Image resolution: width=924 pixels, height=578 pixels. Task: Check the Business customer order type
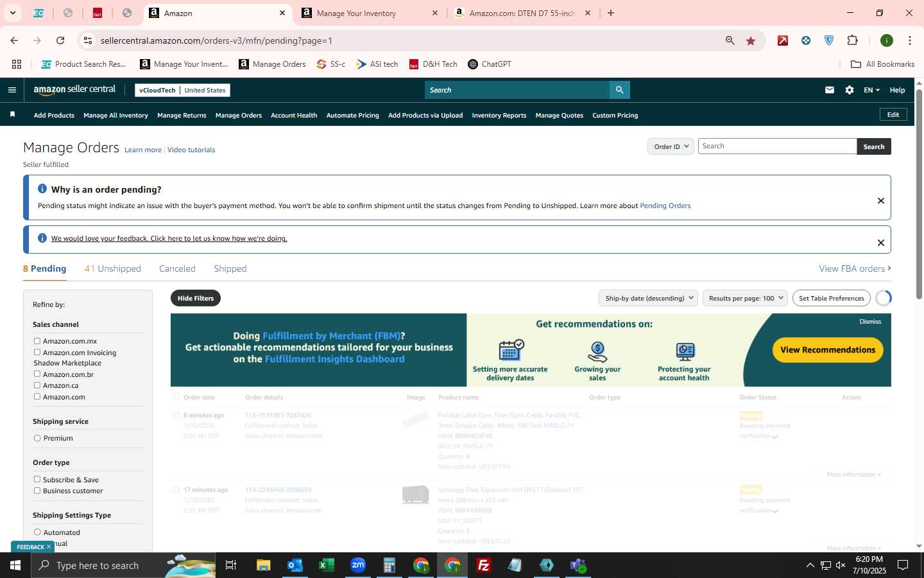[37, 491]
